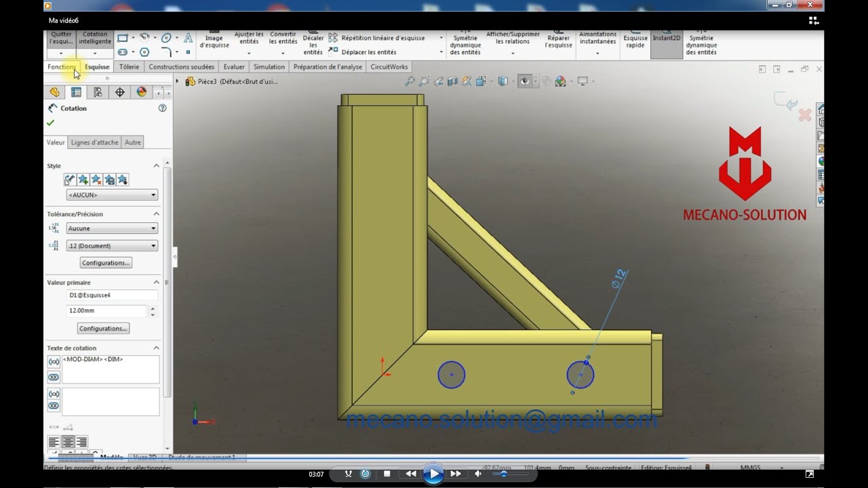Cancel sketch with red X corner icon
Screen dimensions: 868x488
[805, 115]
